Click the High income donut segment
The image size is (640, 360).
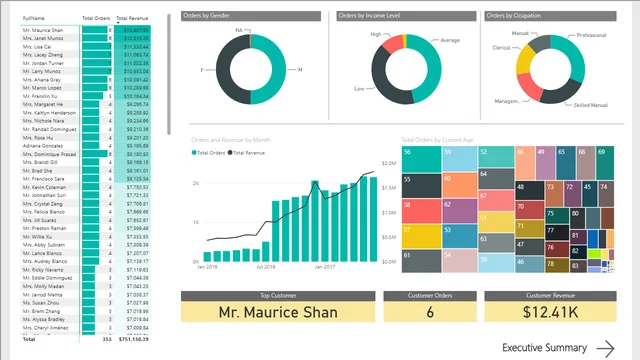coord(392,44)
